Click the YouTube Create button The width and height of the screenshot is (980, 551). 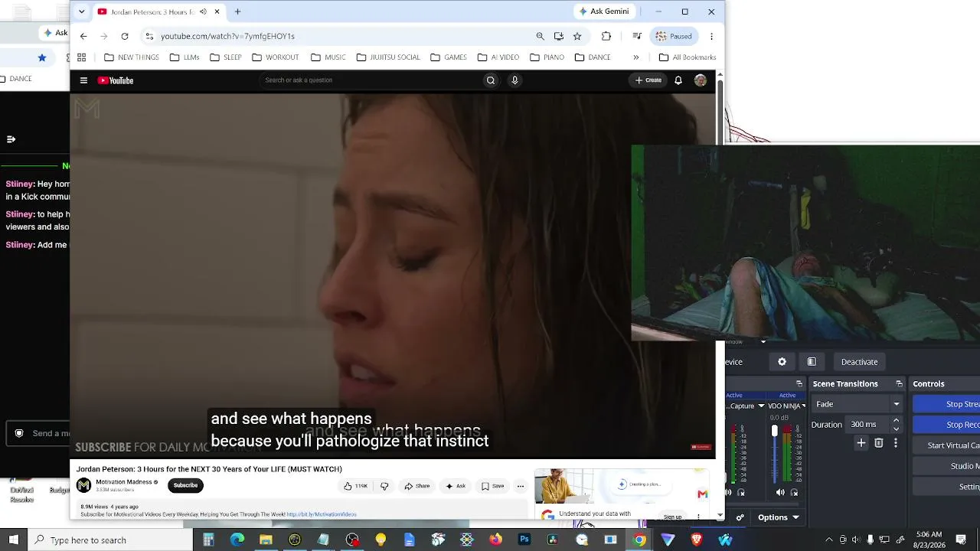[x=648, y=80]
